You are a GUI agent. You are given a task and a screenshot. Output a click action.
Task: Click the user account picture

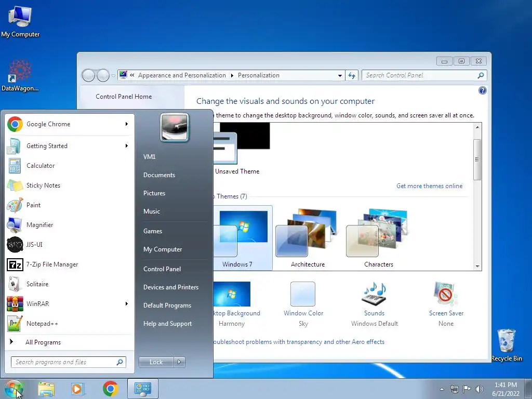coord(175,127)
